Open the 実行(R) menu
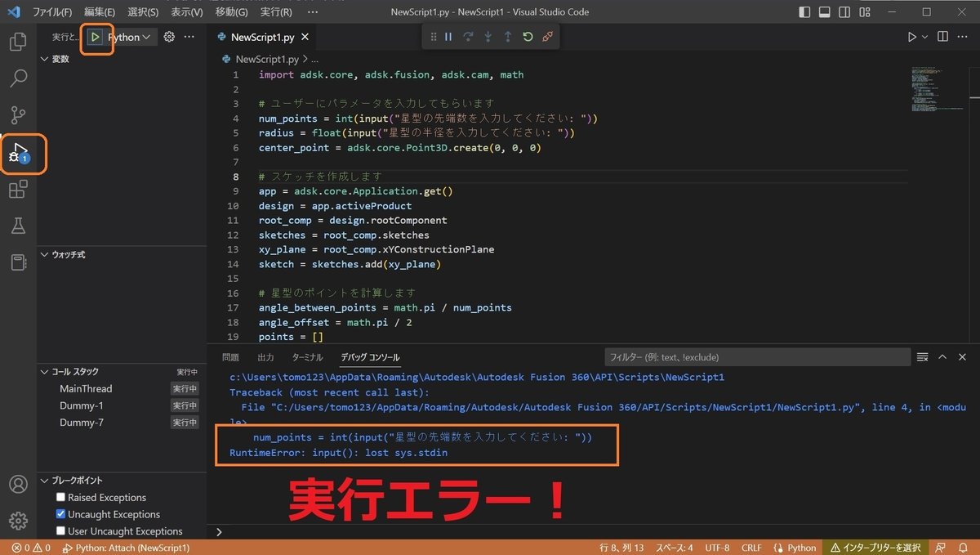This screenshot has width=980, height=555. click(x=276, y=12)
